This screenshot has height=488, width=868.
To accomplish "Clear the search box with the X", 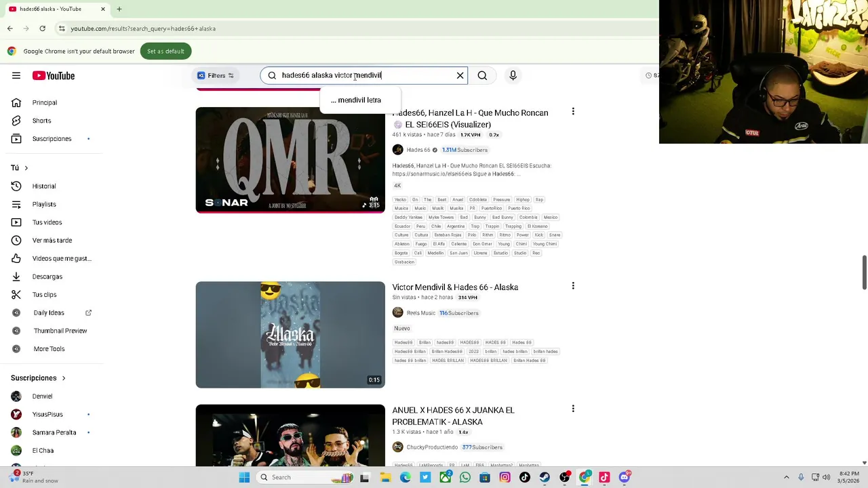I will click(460, 75).
